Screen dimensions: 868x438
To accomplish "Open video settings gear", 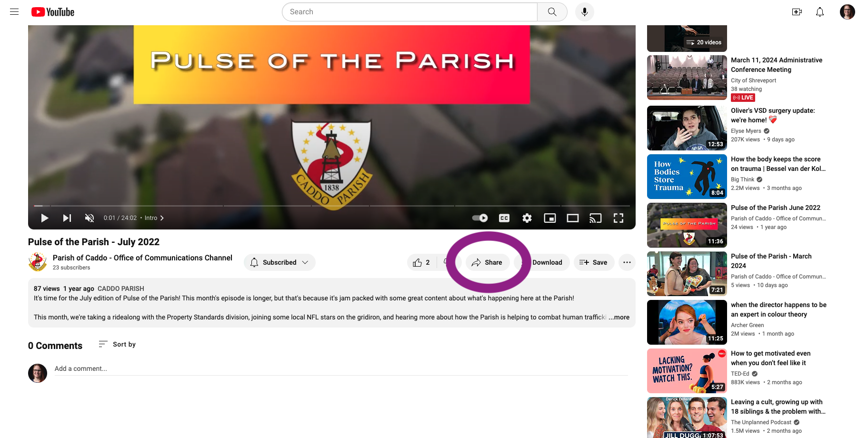I will [x=527, y=218].
